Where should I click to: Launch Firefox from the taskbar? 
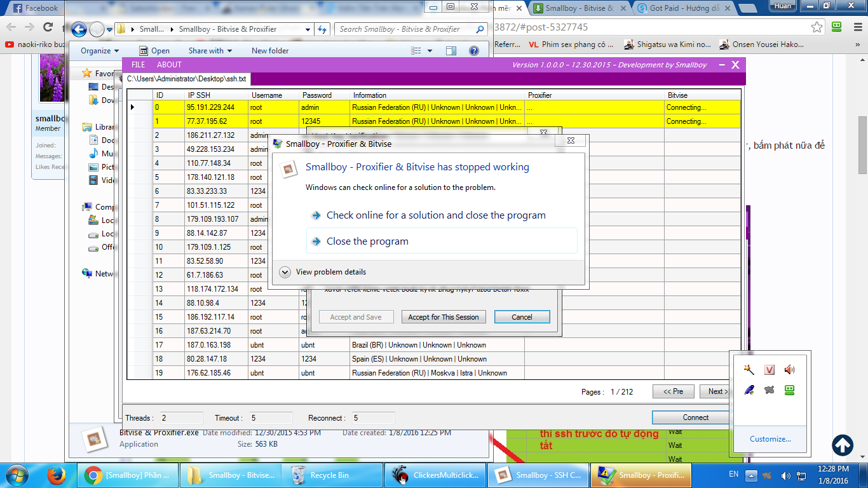tap(57, 475)
